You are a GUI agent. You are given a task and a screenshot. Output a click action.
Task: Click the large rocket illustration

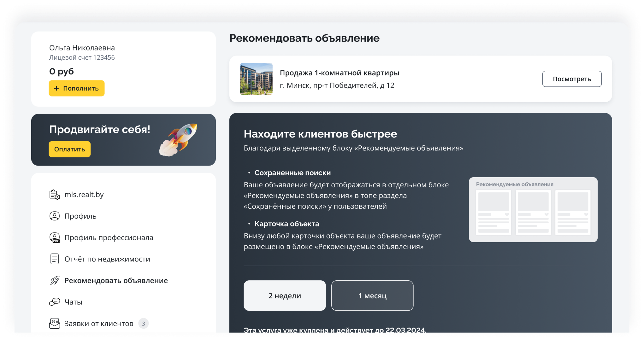click(179, 139)
